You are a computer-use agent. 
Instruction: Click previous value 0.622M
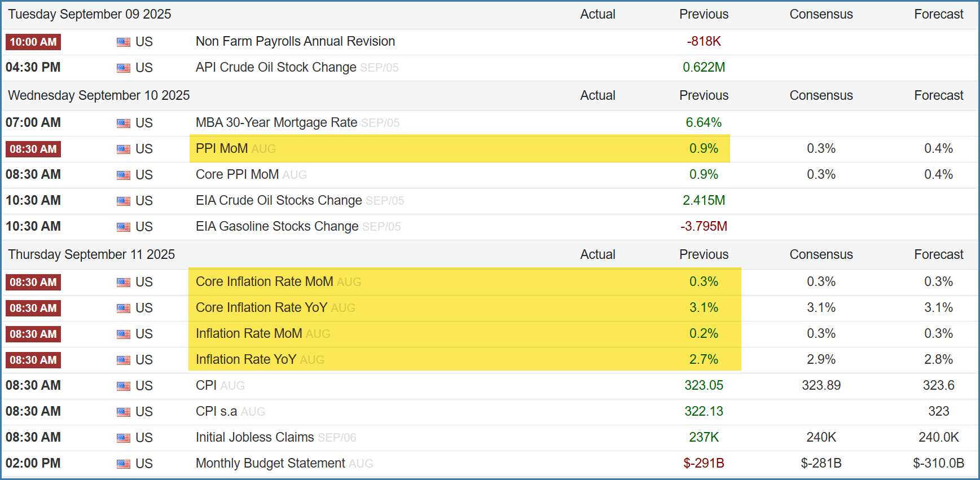pyautogui.click(x=704, y=67)
